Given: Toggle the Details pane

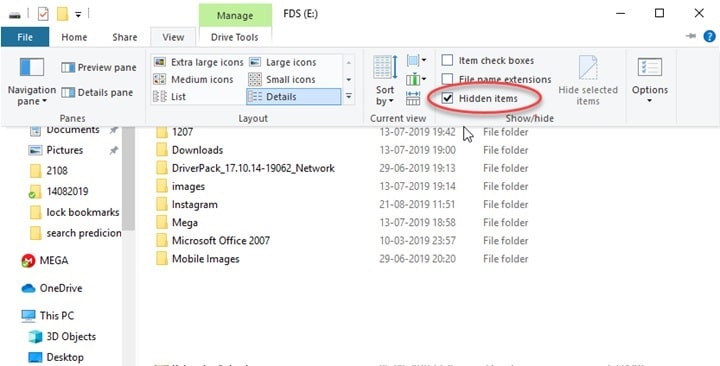Looking at the screenshot, I should pyautogui.click(x=97, y=92).
